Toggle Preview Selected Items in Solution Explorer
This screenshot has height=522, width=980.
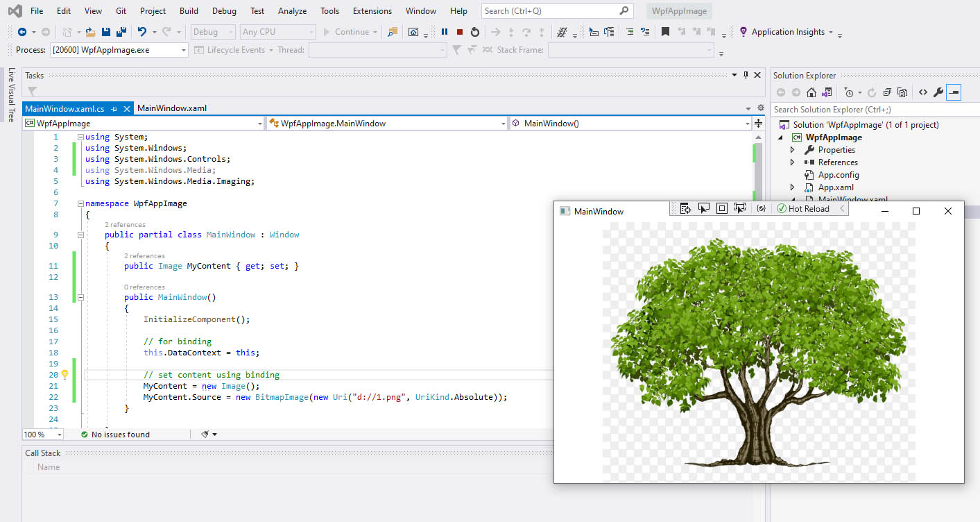(954, 92)
